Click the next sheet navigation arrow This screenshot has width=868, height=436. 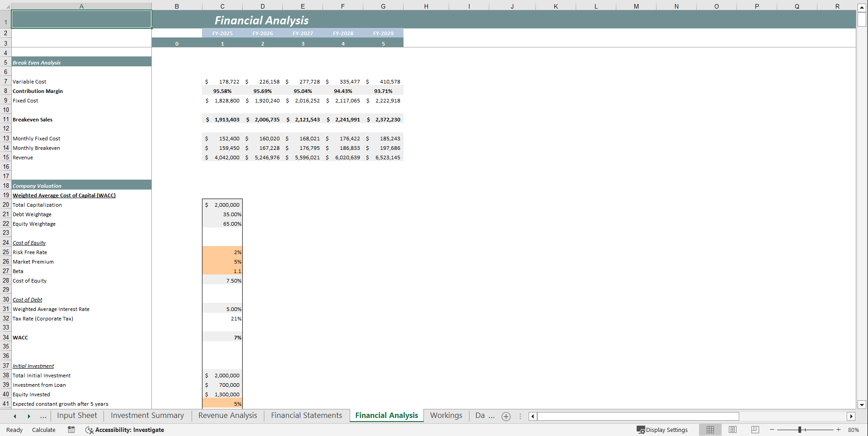click(x=29, y=416)
